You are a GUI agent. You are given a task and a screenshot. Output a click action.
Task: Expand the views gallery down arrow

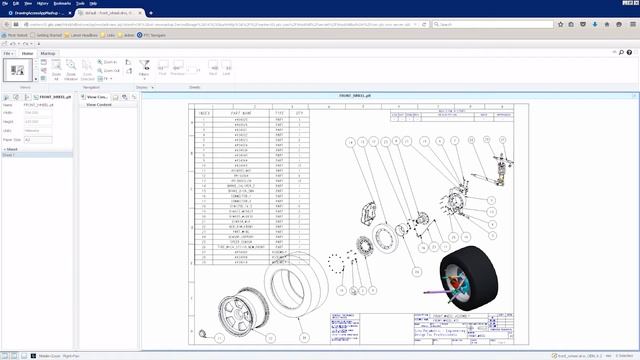[x=36, y=78]
